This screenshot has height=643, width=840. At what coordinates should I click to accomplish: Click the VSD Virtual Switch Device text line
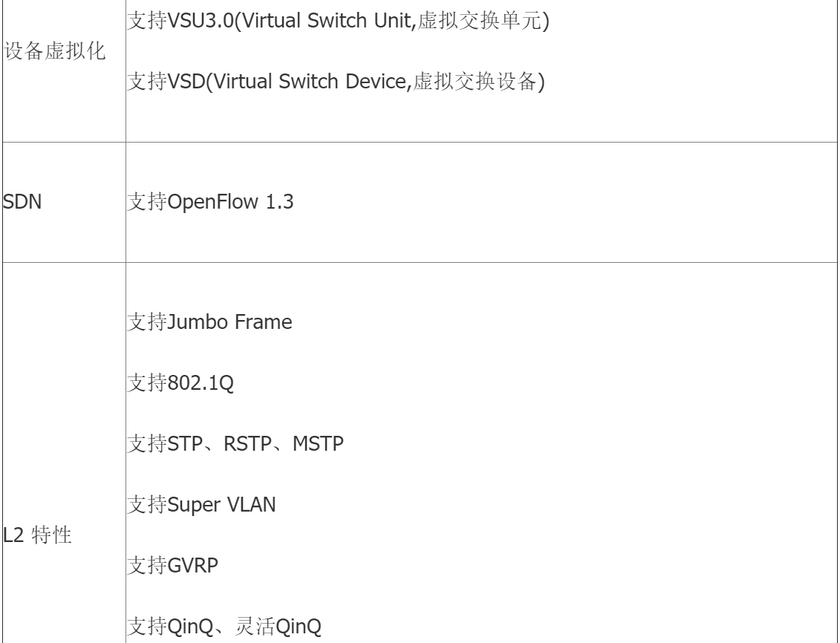tap(336, 82)
